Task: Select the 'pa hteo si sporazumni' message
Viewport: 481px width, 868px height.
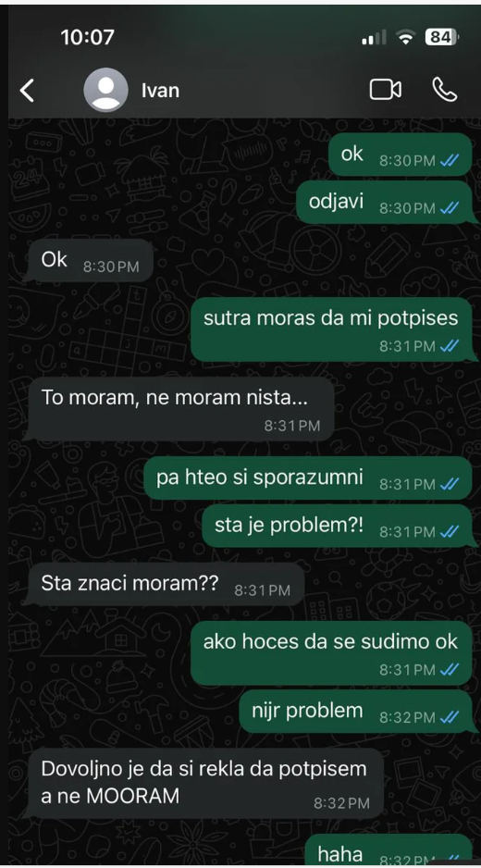Action: point(308,478)
